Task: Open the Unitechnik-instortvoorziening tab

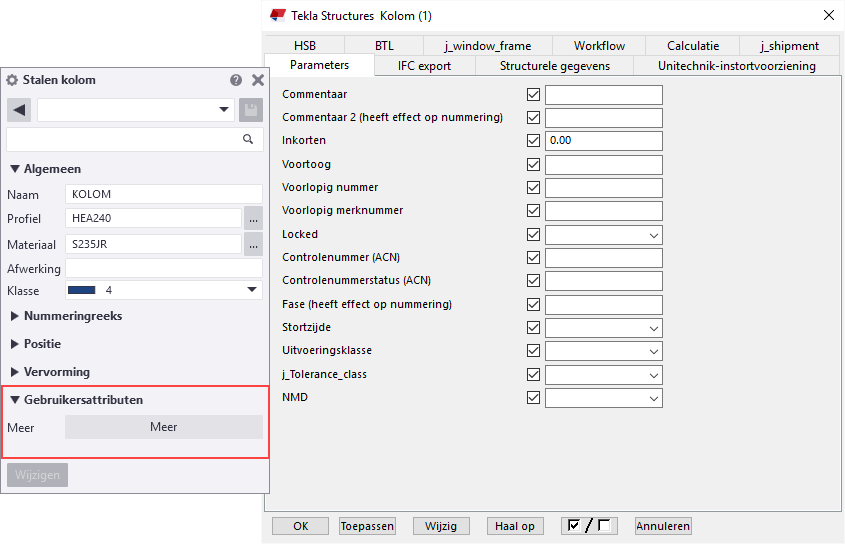Action: click(737, 66)
